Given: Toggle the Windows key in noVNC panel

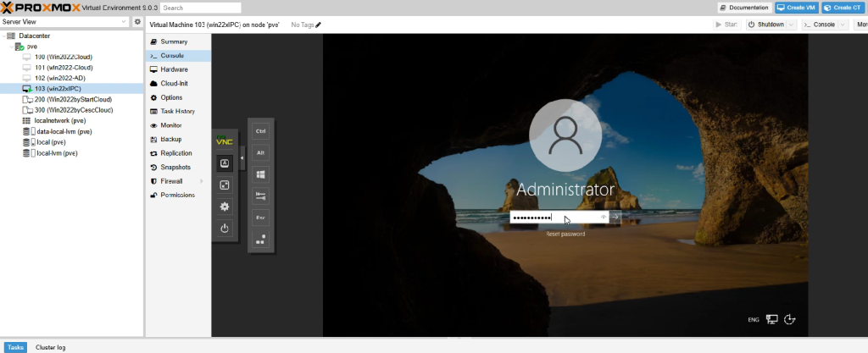Looking at the screenshot, I should pyautogui.click(x=261, y=174).
